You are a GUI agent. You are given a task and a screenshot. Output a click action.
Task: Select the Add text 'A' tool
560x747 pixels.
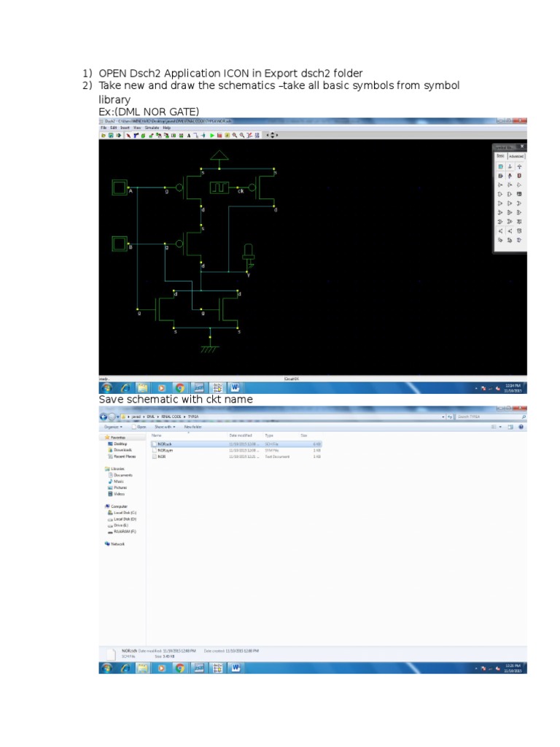pos(189,135)
